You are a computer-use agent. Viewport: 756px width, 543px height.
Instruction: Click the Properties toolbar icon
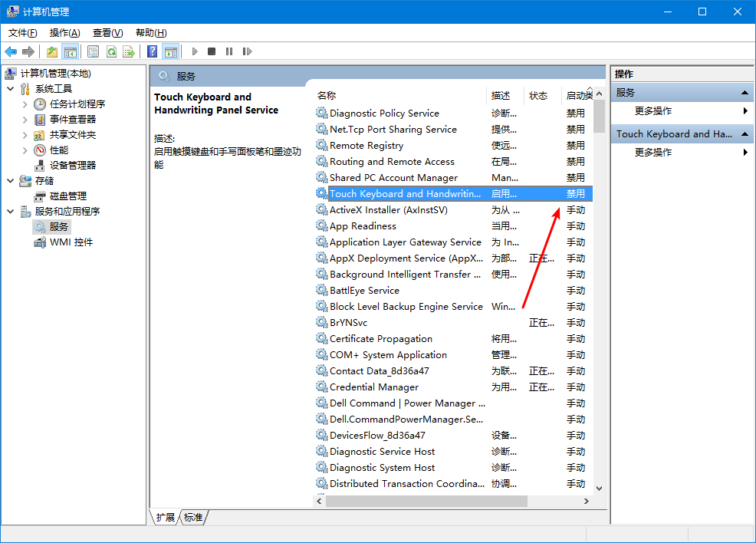point(93,51)
